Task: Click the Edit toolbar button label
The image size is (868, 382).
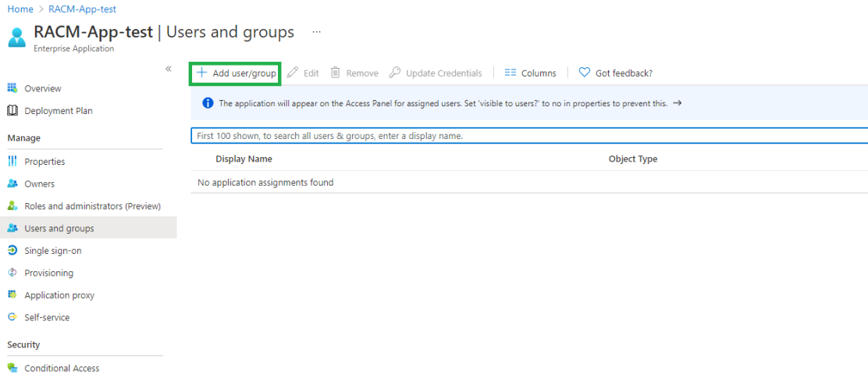Action: click(311, 73)
